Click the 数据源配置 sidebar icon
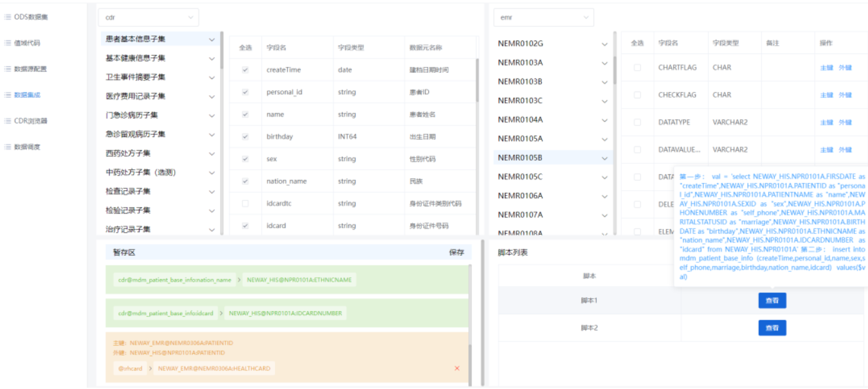The image size is (868, 389). (8, 69)
